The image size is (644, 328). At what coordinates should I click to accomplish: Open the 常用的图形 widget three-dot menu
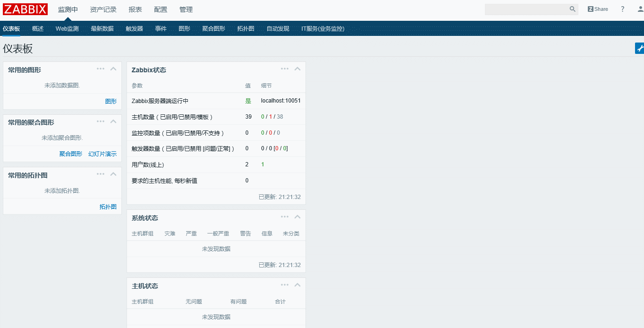(101, 69)
